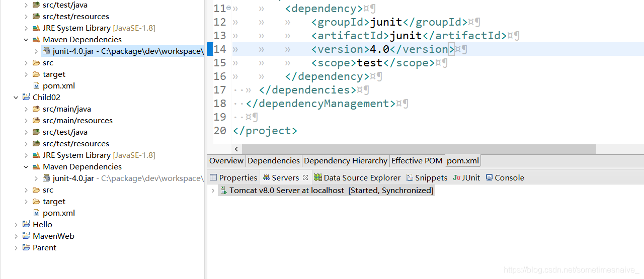644x279 pixels.
Task: Click the junit-4.0.jar icon under Child02
Action: (46, 178)
